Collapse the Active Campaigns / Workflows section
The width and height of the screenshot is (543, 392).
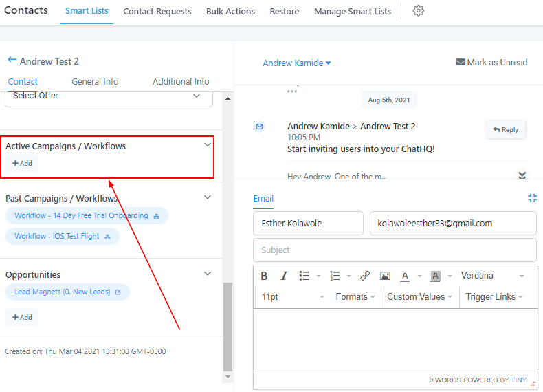[x=208, y=145]
